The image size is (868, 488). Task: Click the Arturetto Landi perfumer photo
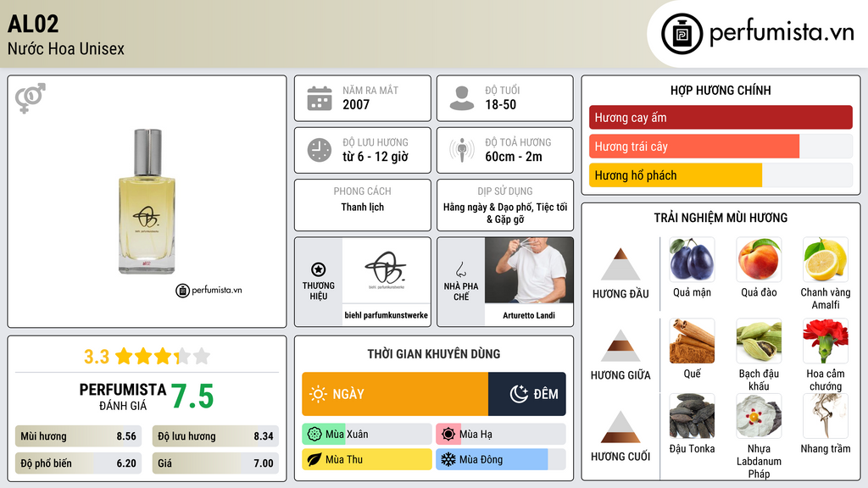pyautogui.click(x=529, y=270)
